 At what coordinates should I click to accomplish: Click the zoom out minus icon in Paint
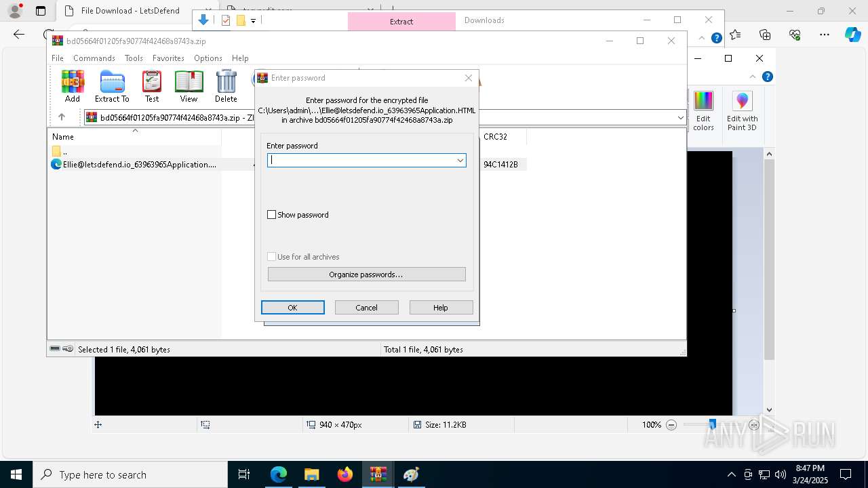pos(671,425)
